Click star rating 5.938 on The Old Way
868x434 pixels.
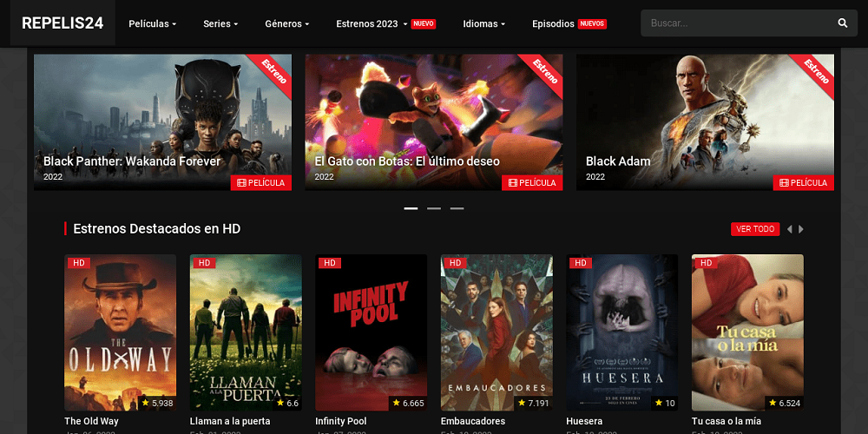157,403
